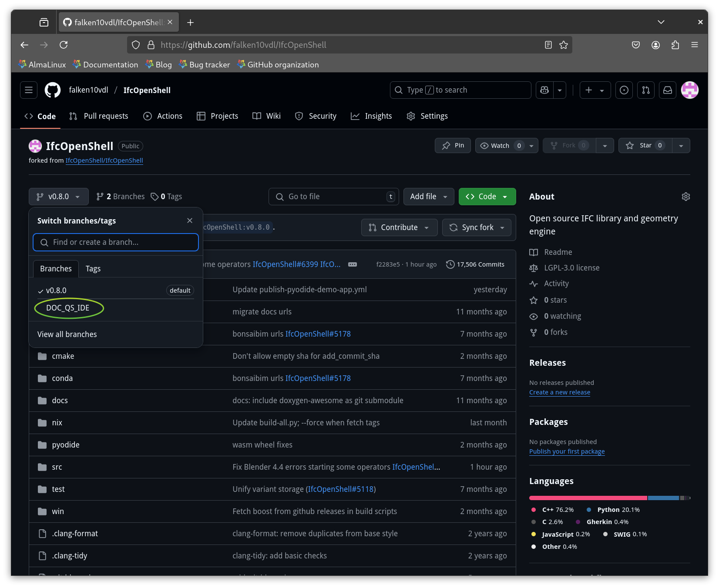The width and height of the screenshot is (719, 588).
Task: Reload the page in Firefox
Action: click(x=64, y=45)
